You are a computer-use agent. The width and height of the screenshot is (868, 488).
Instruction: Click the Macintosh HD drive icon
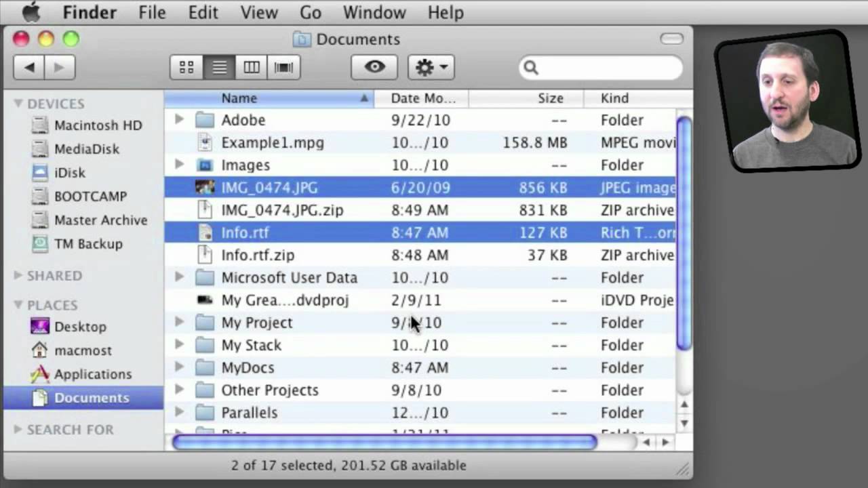40,125
